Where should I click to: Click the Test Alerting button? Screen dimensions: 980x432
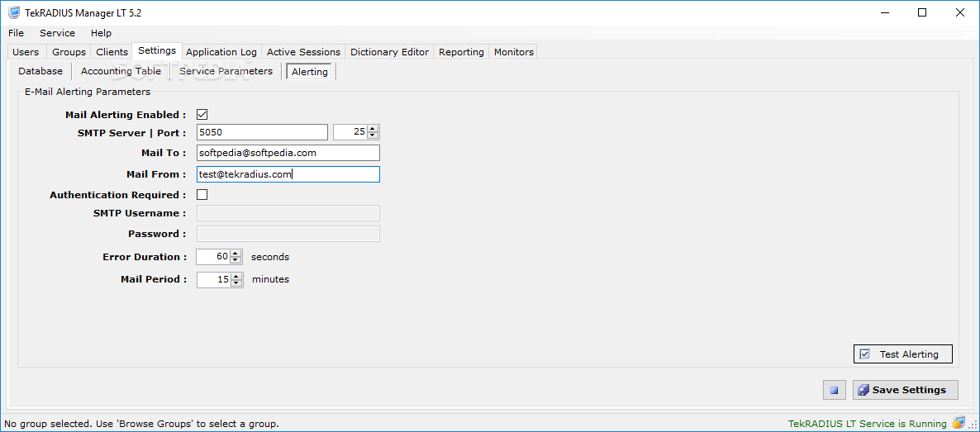902,354
